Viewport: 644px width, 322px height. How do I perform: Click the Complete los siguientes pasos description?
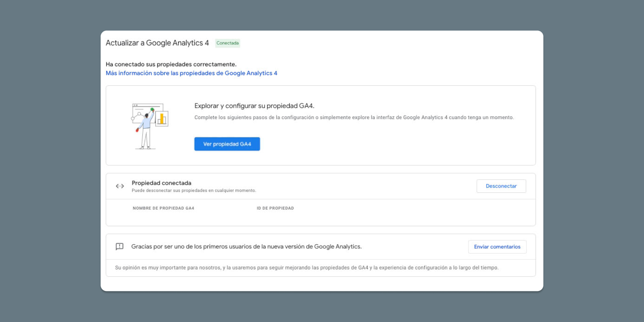(x=354, y=118)
